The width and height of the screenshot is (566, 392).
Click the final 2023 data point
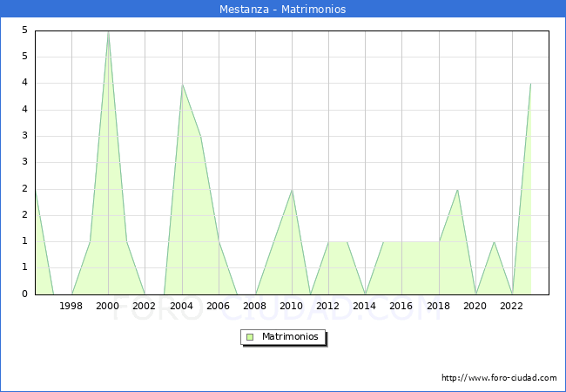click(530, 84)
